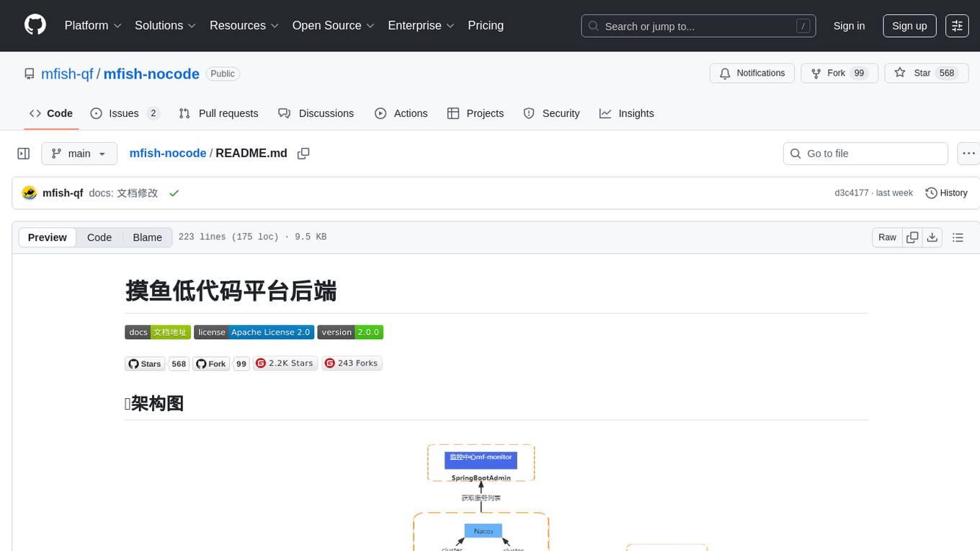The width and height of the screenshot is (980, 551).
Task: Open the mfish-qf owner profile link
Action: 67,74
